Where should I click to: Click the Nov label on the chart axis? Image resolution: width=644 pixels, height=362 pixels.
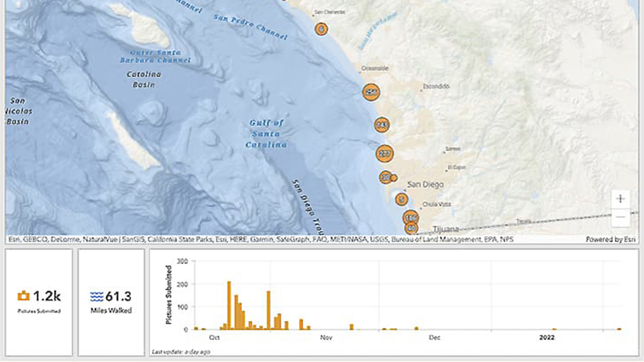click(x=326, y=338)
